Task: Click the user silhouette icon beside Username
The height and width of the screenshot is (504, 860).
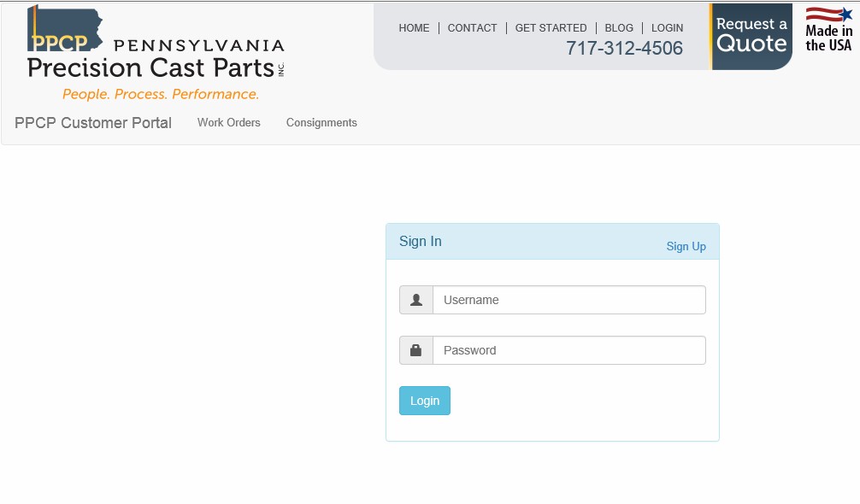Action: tap(416, 300)
